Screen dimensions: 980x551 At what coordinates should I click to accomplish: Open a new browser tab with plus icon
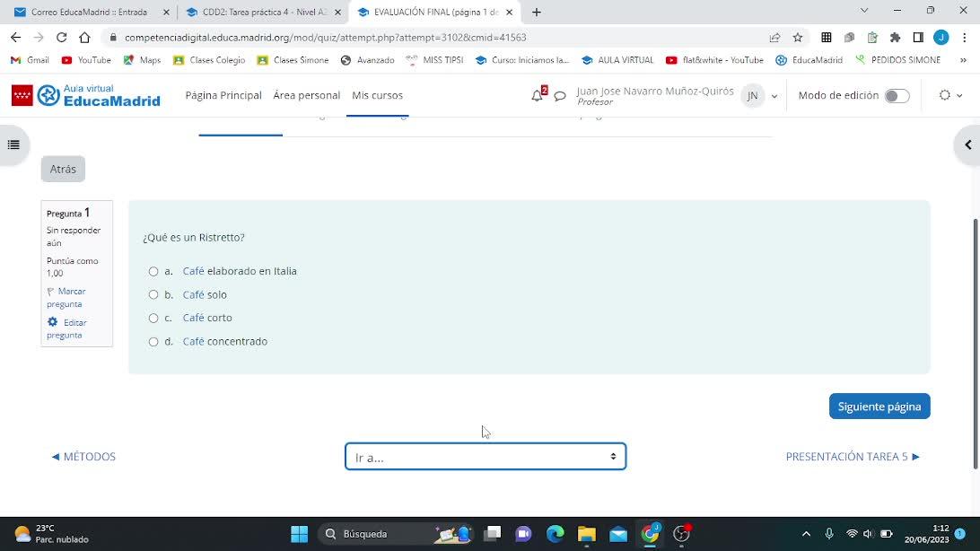tap(537, 12)
